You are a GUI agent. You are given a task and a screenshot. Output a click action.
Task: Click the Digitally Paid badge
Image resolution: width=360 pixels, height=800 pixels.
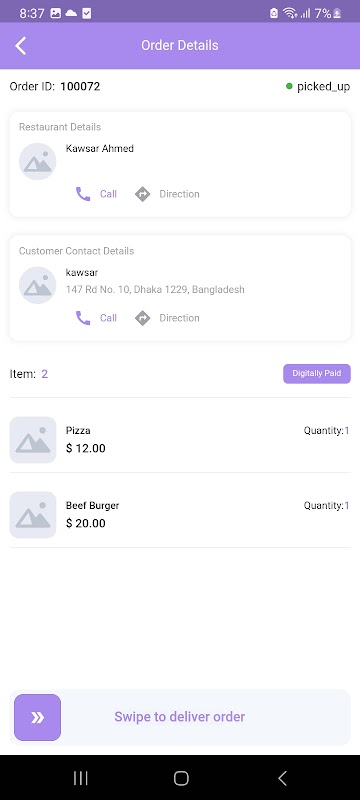(317, 373)
